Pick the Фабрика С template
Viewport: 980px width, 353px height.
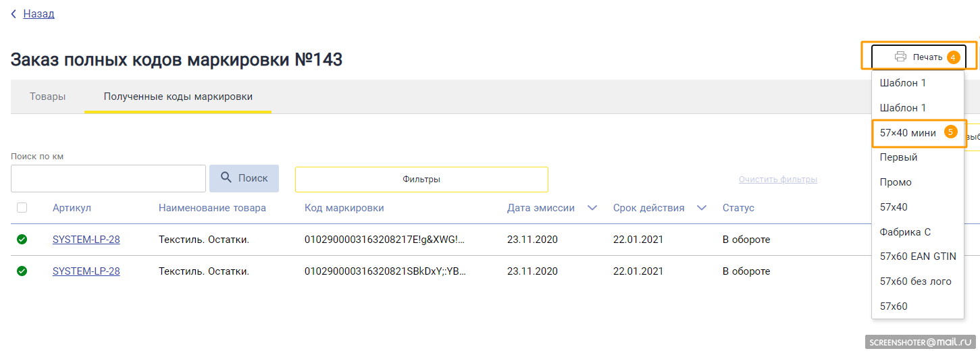905,232
